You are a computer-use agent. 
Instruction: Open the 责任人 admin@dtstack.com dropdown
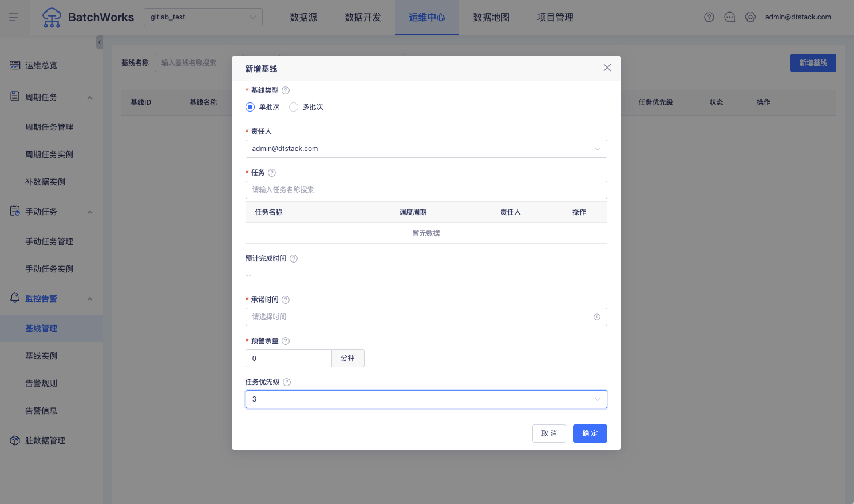426,149
